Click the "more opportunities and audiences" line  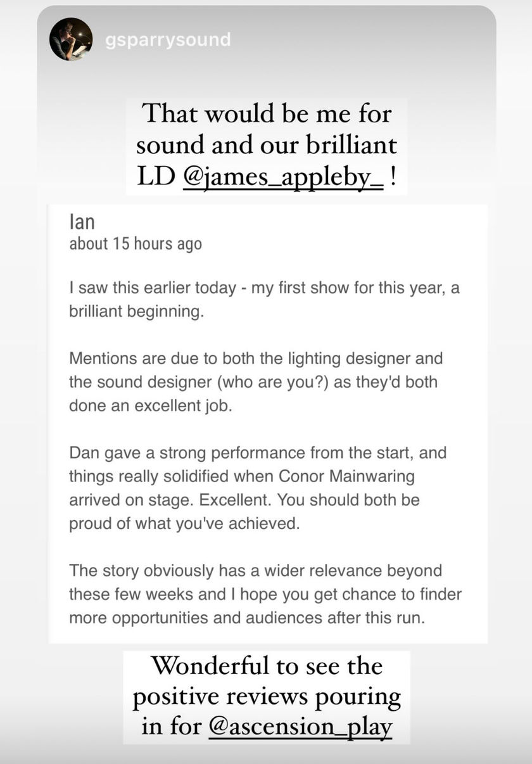pos(246,618)
